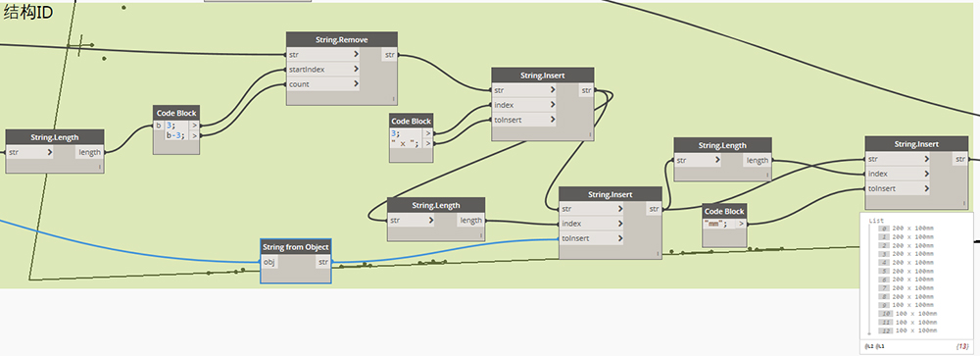Click the L2 level indicator in preview
980x356 pixels.
pos(868,346)
